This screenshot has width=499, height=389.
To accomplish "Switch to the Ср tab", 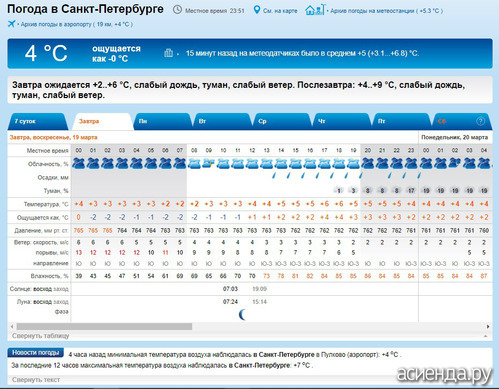I will (282, 122).
